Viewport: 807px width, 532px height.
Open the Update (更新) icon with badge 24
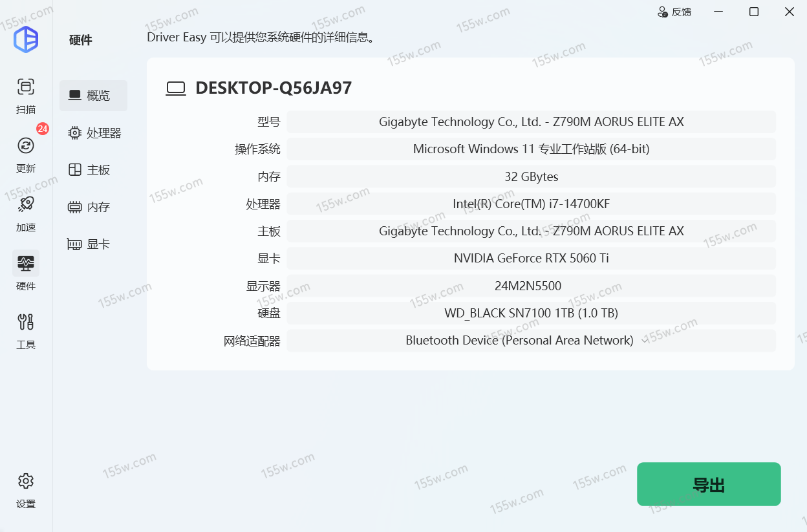pos(26,145)
